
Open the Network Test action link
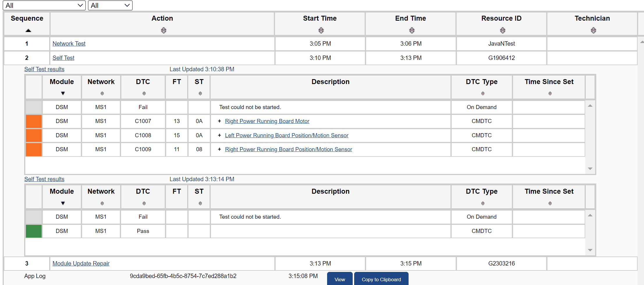click(x=69, y=44)
